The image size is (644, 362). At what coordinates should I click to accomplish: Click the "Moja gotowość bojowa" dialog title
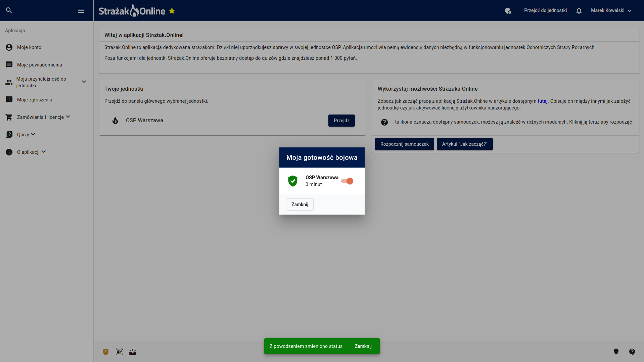[322, 157]
